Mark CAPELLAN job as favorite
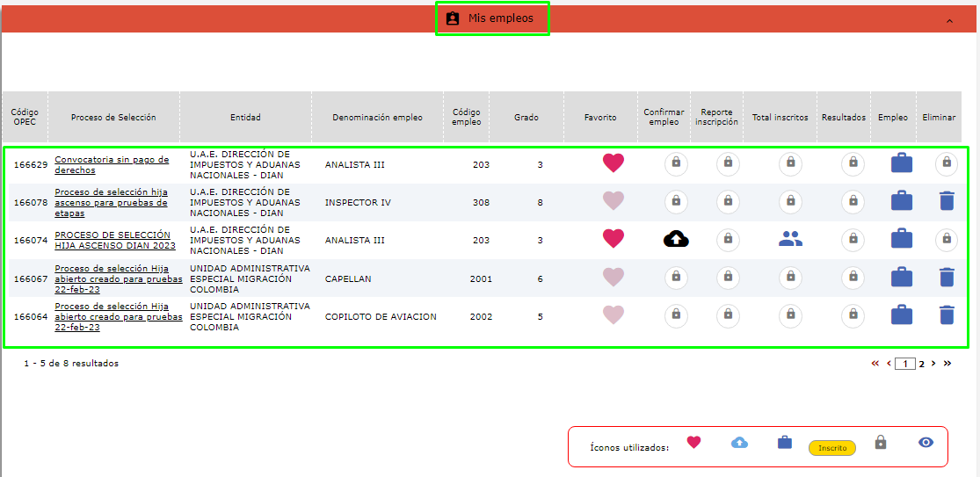This screenshot has height=477, width=980. coord(613,278)
